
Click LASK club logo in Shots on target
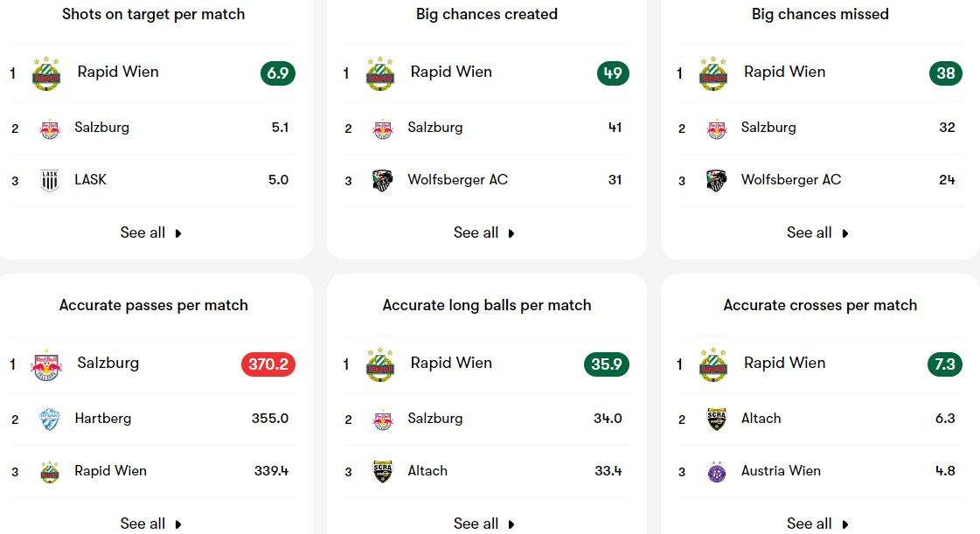[49, 181]
